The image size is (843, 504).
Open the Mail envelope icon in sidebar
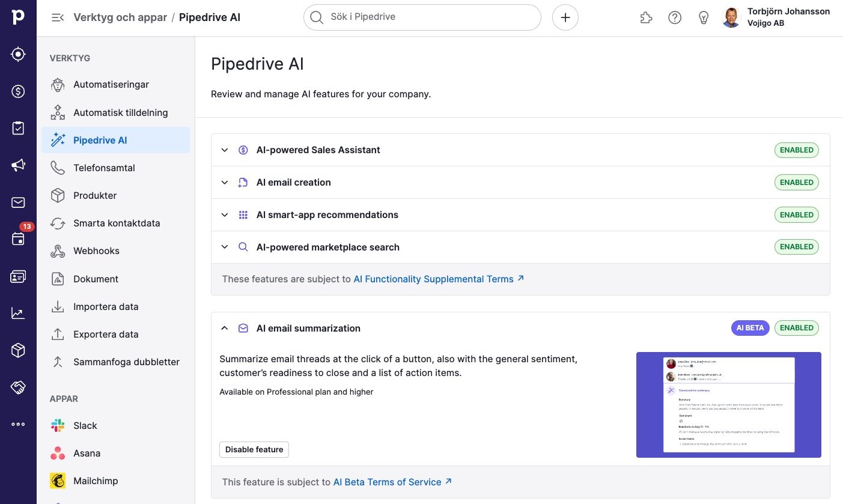[18, 202]
